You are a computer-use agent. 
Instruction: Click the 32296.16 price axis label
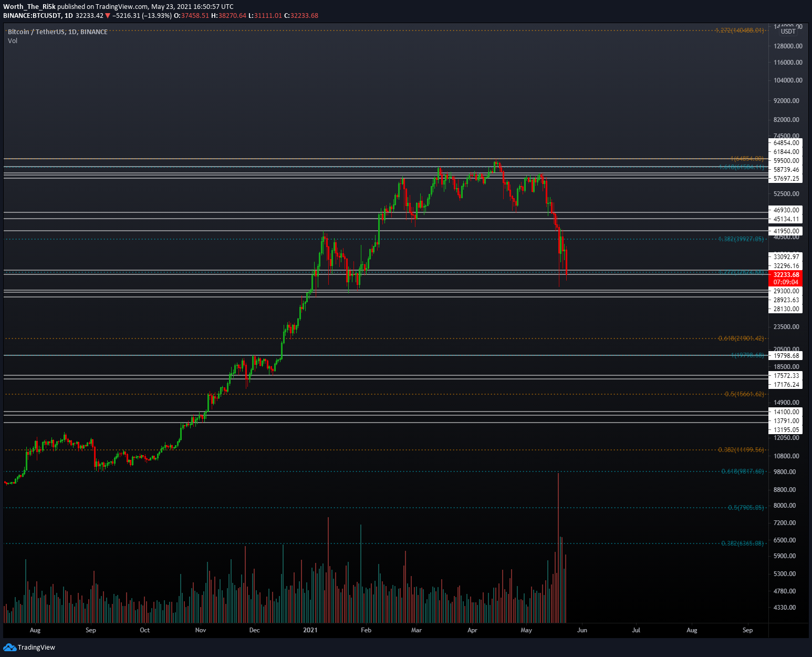[x=786, y=266]
